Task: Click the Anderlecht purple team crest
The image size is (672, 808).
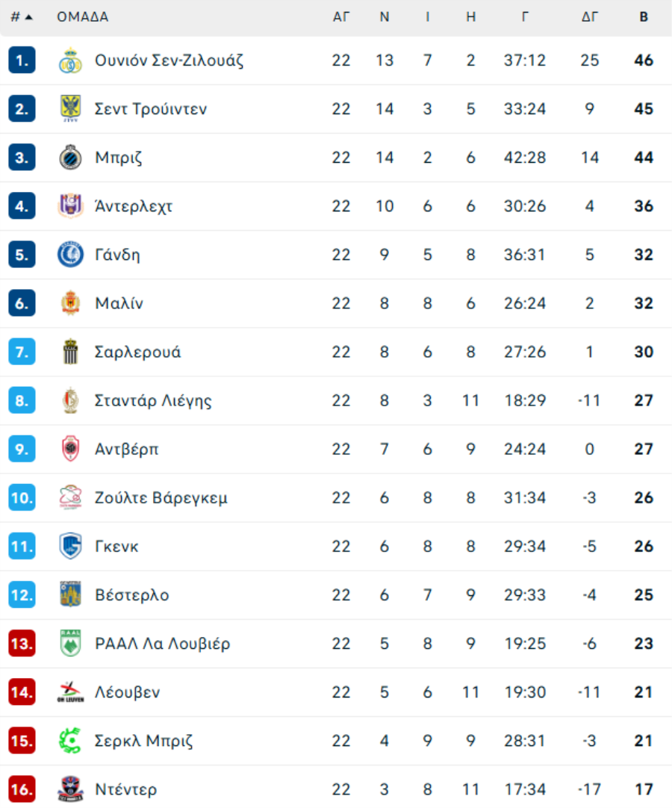Action: tap(70, 206)
